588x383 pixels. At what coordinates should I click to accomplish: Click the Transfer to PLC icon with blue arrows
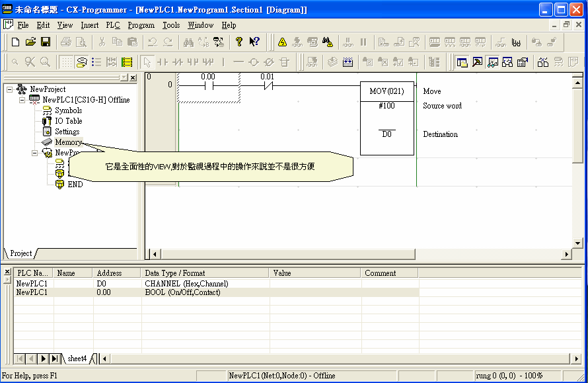point(348,62)
